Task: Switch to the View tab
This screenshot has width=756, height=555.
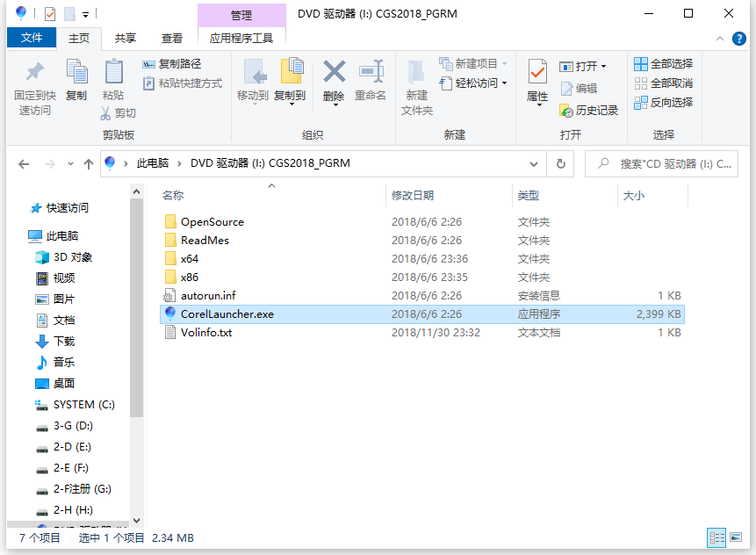Action: click(171, 39)
